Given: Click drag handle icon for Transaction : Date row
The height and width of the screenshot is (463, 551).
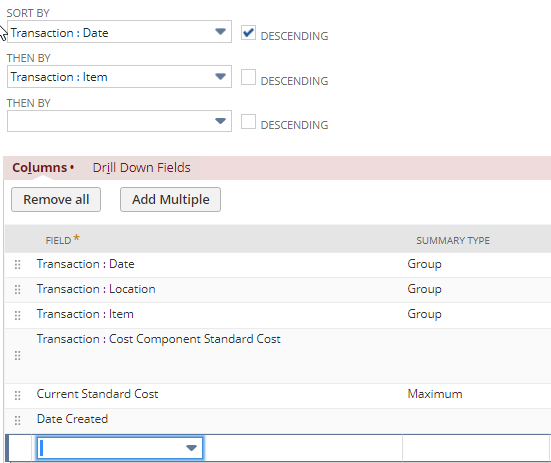Looking at the screenshot, I should click(17, 265).
